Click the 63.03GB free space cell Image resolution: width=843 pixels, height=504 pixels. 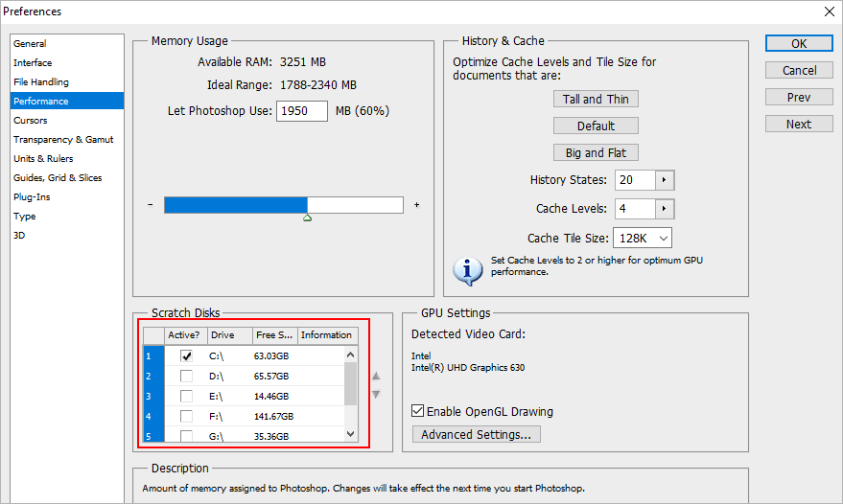pyautogui.click(x=271, y=355)
